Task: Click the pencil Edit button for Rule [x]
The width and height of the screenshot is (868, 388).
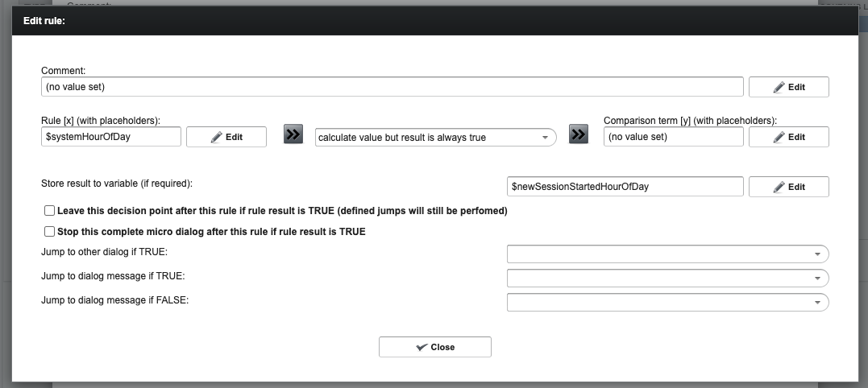Action: click(226, 137)
